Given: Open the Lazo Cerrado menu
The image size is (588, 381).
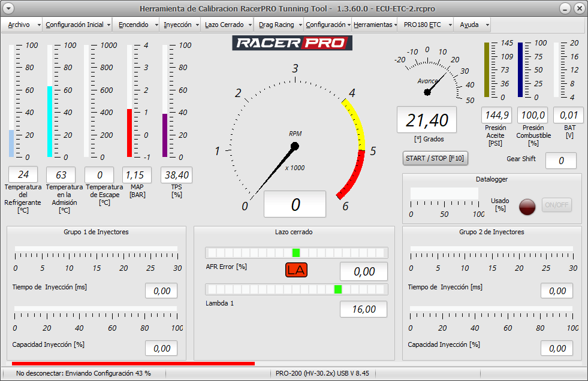Looking at the screenshot, I should (224, 25).
